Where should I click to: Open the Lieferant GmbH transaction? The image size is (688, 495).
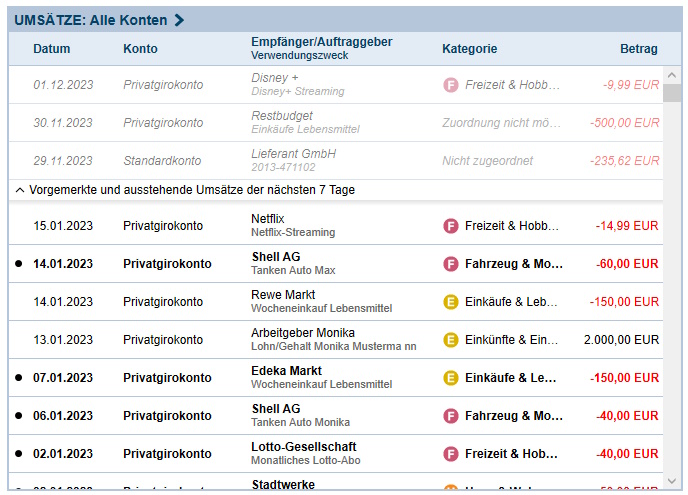point(336,161)
